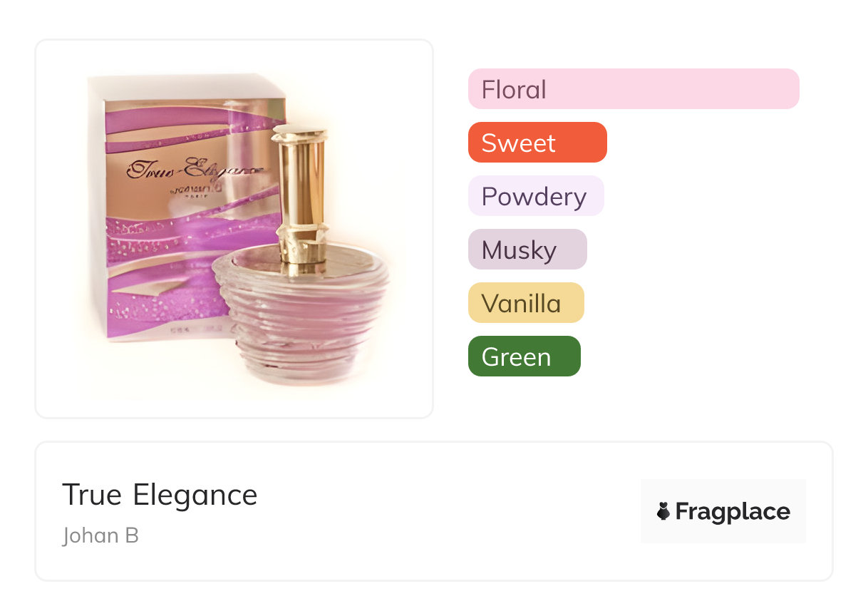Viewport: 868px width, 616px height.
Task: Pick the Musky accord tag
Action: click(x=527, y=250)
